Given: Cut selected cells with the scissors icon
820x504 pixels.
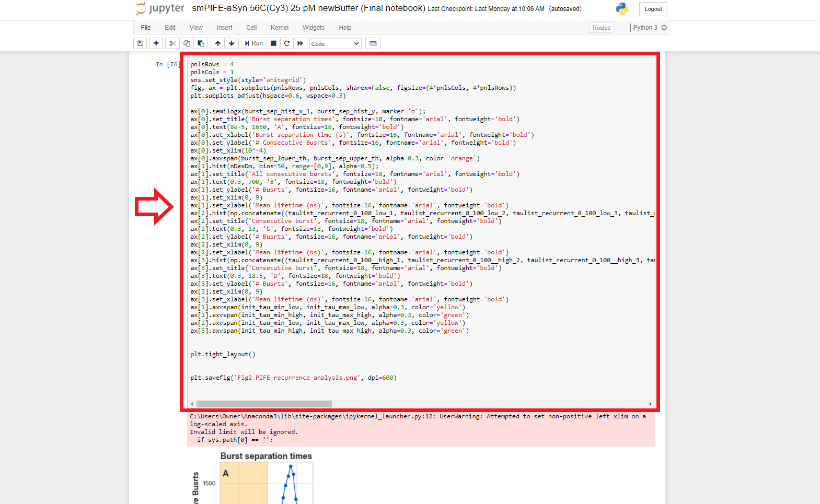Looking at the screenshot, I should click(172, 43).
